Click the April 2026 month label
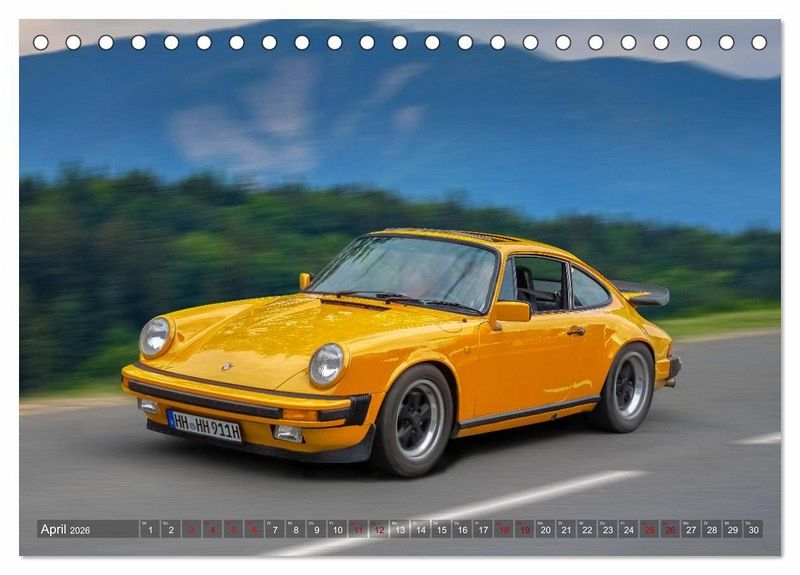 [x=66, y=529]
